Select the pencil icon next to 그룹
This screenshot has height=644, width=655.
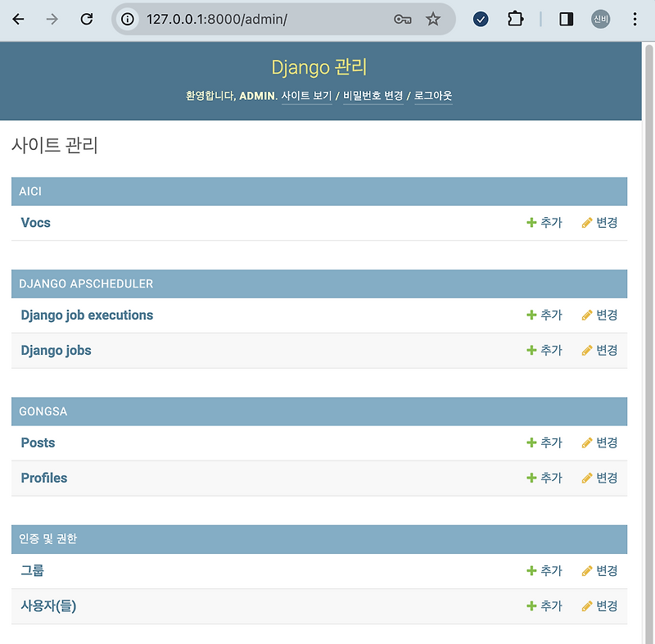coord(587,570)
